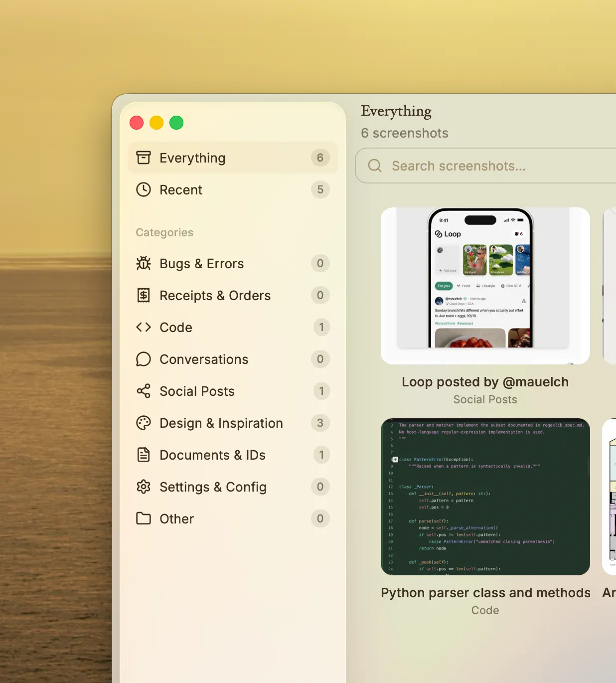Click the count badge 5 beside Recent
Image resolution: width=616 pixels, height=683 pixels.
tap(320, 189)
